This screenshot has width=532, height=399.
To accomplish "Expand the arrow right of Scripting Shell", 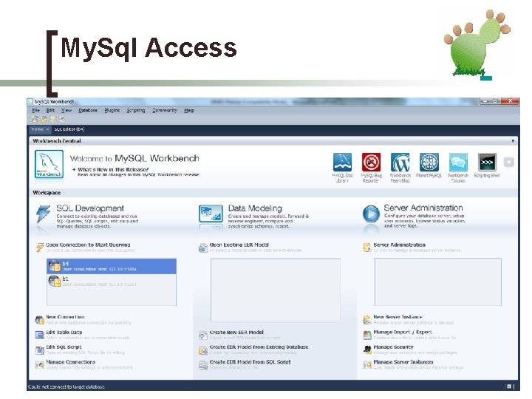I will [508, 162].
